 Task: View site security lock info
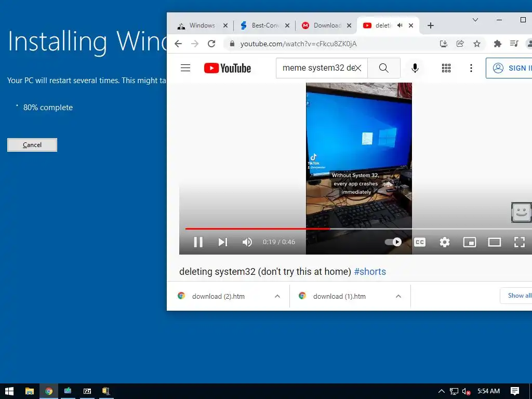click(x=232, y=44)
